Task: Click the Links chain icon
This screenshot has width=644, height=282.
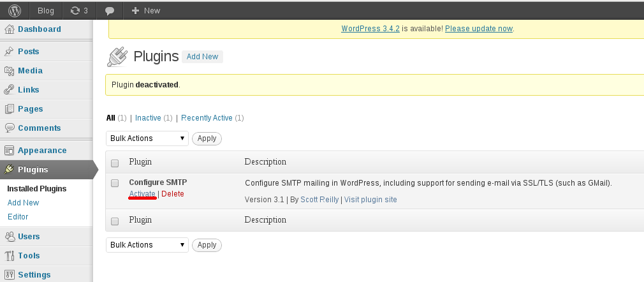Action: point(9,89)
